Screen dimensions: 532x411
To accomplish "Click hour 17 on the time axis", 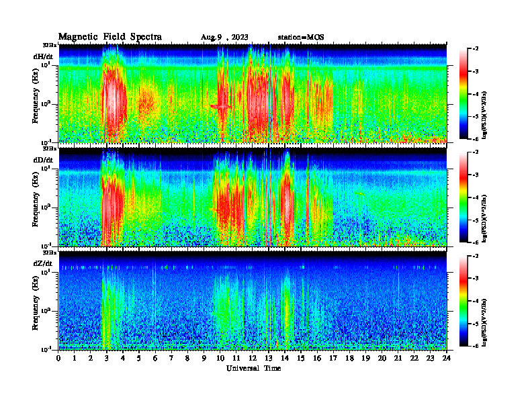I will (x=333, y=359).
